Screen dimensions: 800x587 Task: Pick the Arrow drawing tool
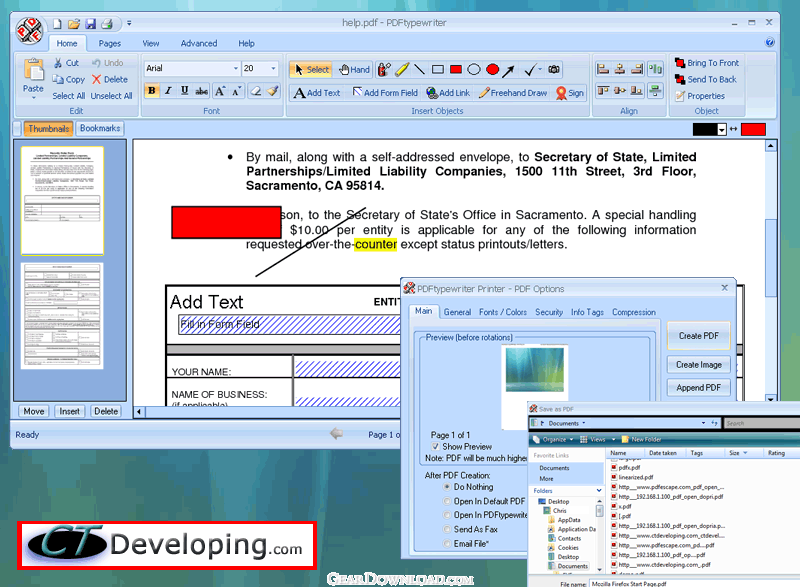[x=508, y=70]
